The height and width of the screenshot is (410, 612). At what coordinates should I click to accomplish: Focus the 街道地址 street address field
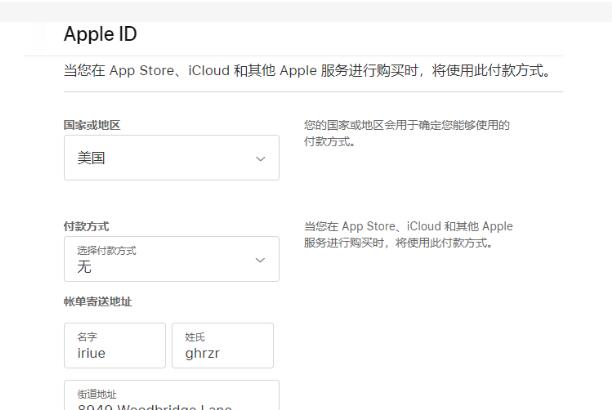click(171, 398)
